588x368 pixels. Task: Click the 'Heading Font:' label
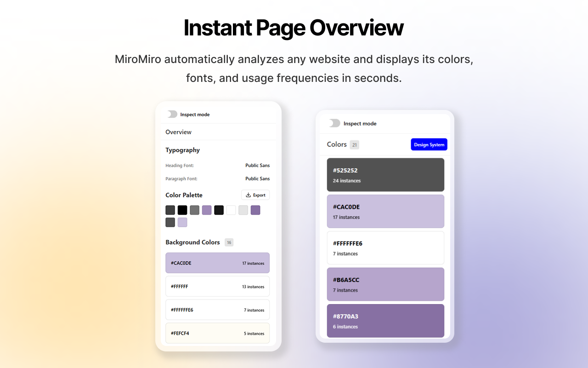click(180, 166)
